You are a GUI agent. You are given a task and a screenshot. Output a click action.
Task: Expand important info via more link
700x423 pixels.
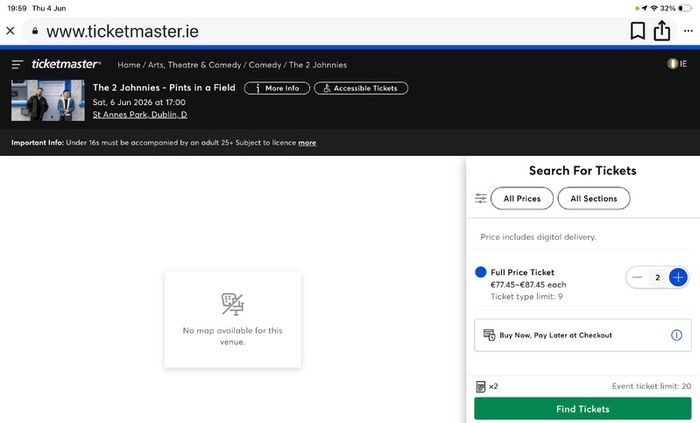click(307, 143)
